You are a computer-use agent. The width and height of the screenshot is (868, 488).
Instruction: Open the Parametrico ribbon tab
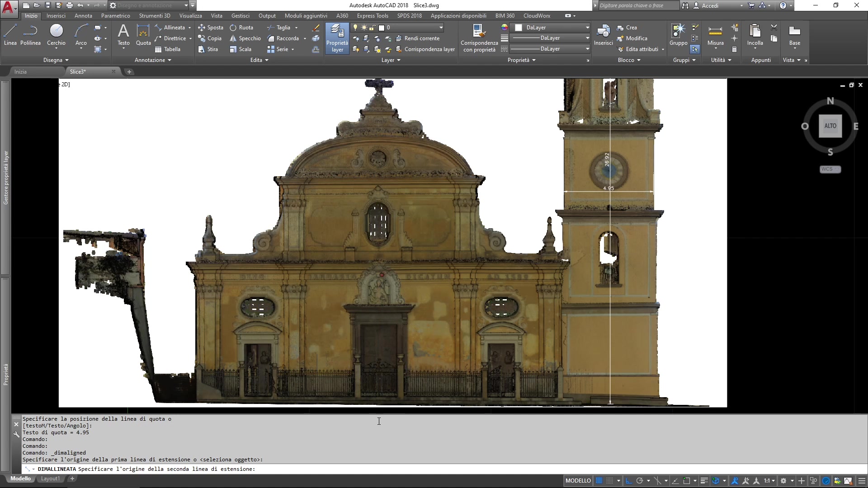(115, 16)
